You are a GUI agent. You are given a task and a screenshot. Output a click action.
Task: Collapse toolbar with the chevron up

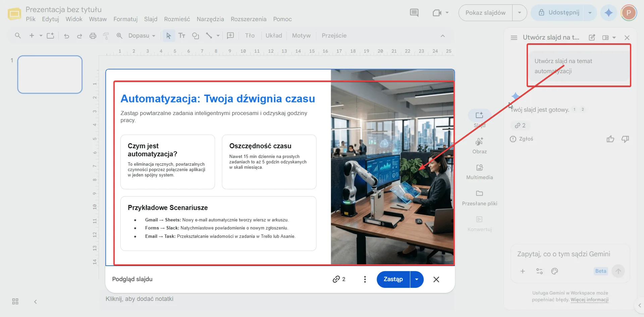[x=443, y=36]
